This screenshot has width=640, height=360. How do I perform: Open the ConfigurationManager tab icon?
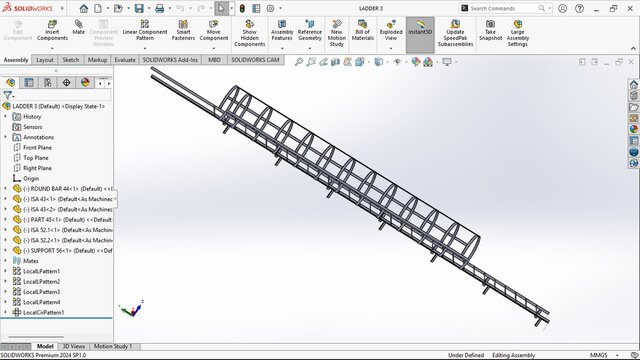[x=48, y=83]
